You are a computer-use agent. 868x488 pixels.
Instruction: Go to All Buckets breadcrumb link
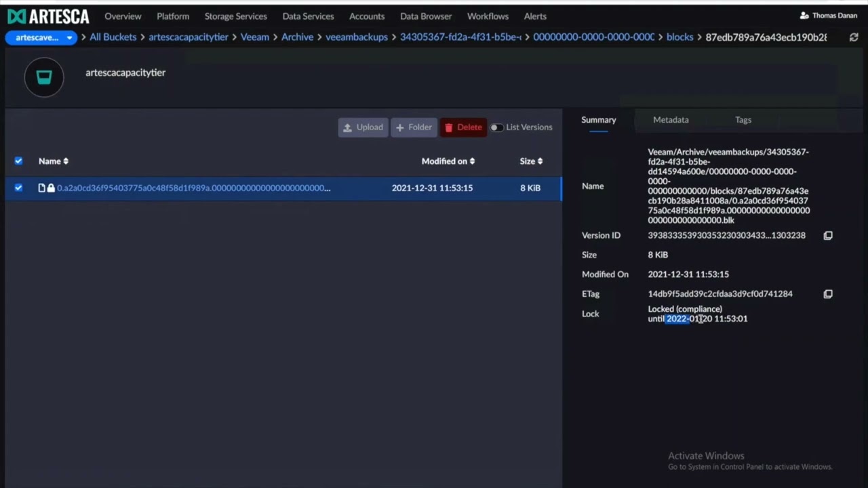pos(113,37)
